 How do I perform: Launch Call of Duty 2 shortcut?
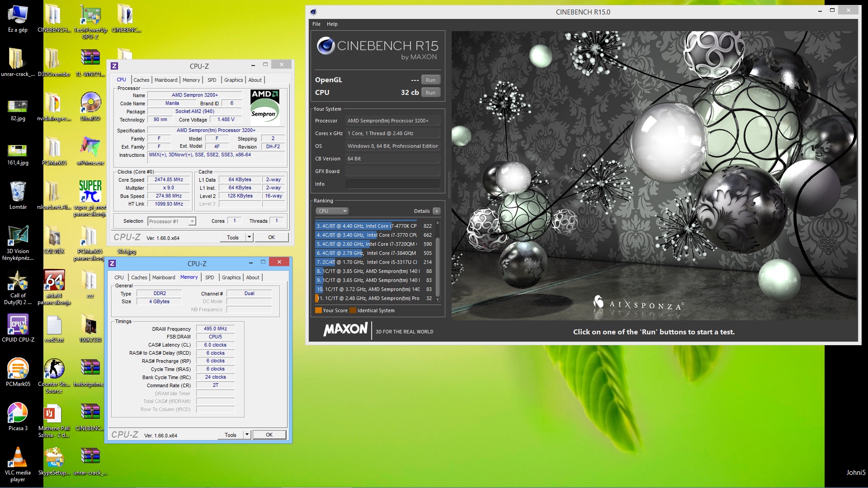pyautogui.click(x=18, y=286)
